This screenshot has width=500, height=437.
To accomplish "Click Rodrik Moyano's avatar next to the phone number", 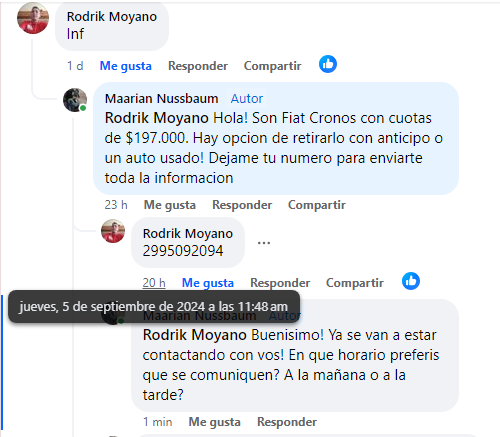I will [x=113, y=231].
